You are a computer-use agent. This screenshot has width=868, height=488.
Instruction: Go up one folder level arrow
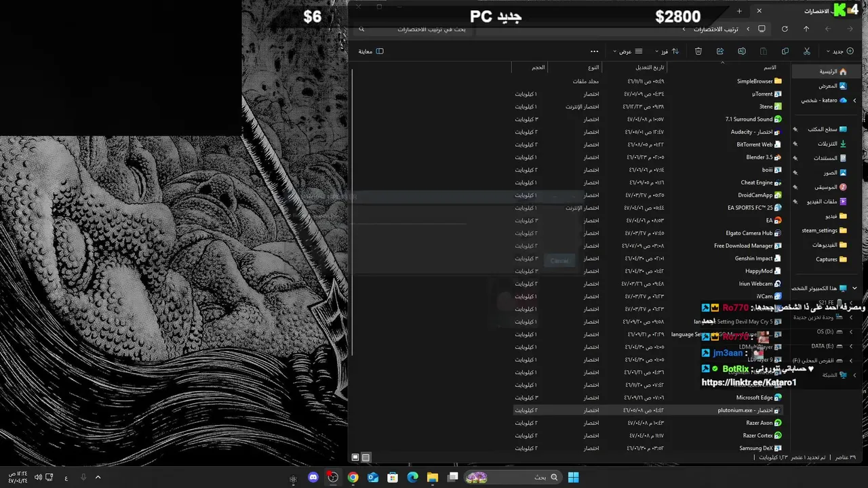806,29
